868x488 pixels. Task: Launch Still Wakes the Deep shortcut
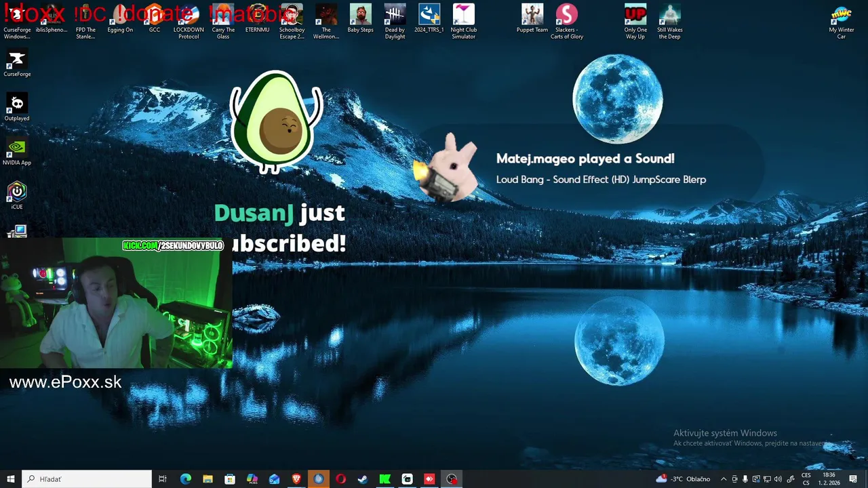coord(669,22)
